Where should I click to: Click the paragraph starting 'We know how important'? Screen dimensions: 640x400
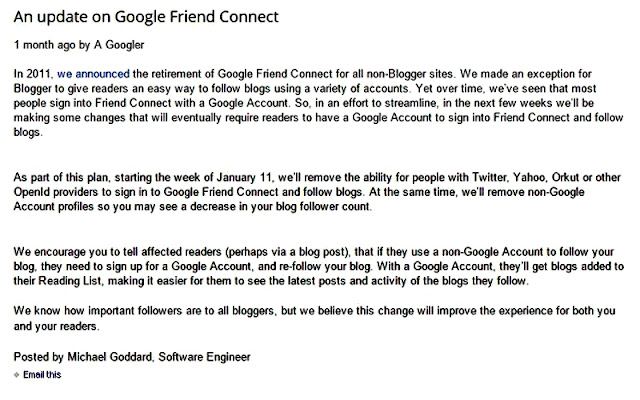pyautogui.click(x=314, y=318)
